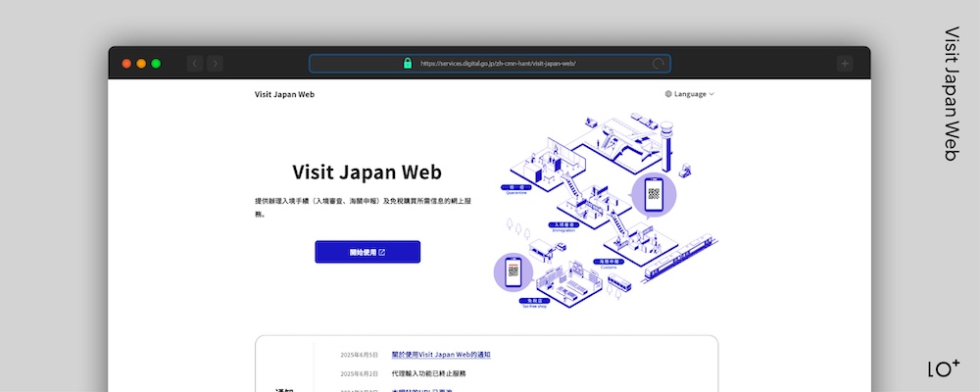980x392 pixels.
Task: Click the 代理輸入功能已終止服務 notice text
Action: [x=428, y=373]
